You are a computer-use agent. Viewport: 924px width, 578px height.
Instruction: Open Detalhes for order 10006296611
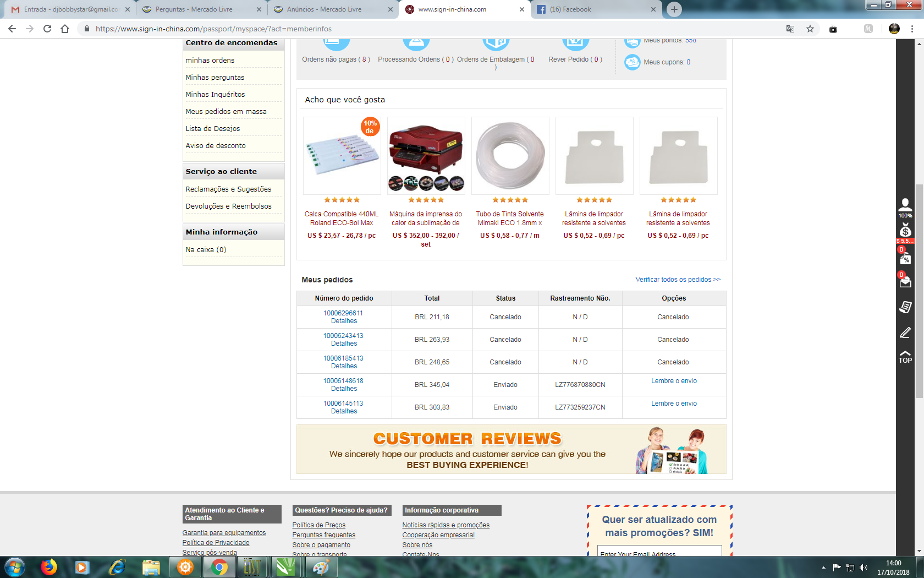(344, 321)
